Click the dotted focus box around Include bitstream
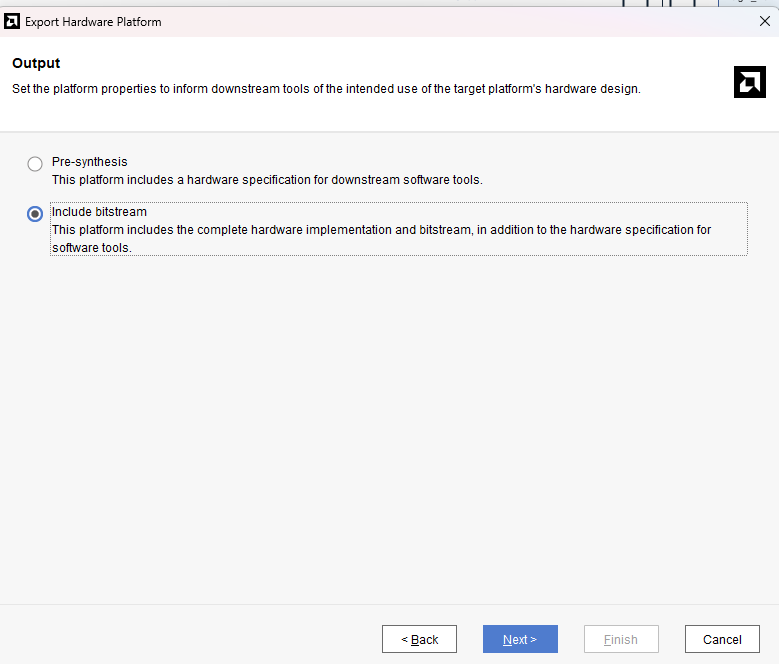This screenshot has height=664, width=779. 398,229
